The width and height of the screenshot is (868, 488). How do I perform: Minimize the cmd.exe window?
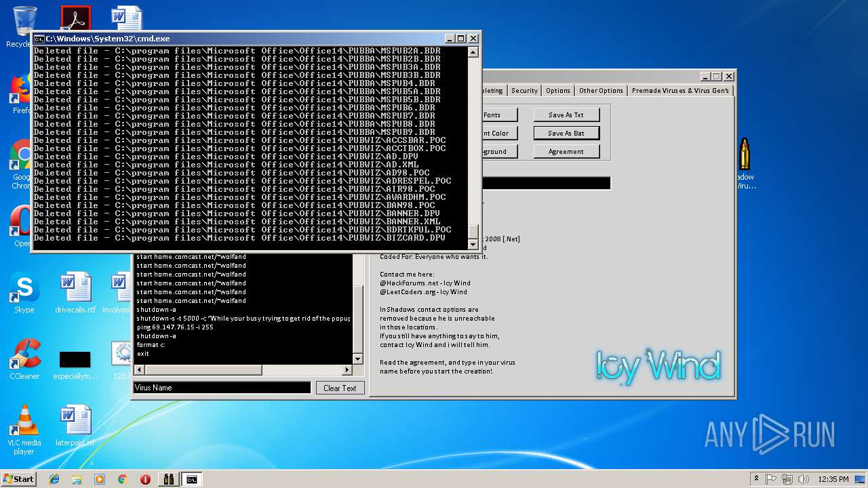point(449,39)
